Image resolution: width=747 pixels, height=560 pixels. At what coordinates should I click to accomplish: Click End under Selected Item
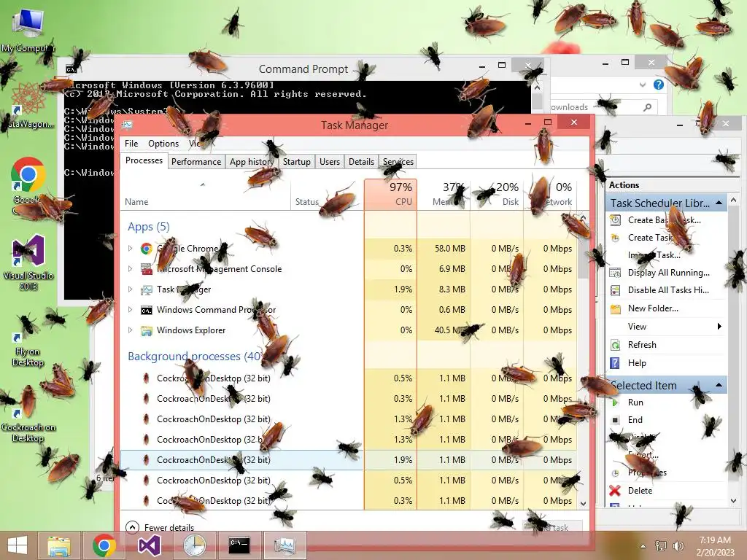pyautogui.click(x=635, y=420)
